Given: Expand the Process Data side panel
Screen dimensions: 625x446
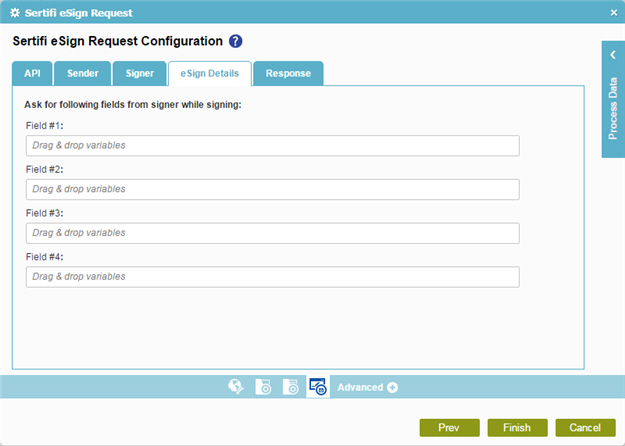Looking at the screenshot, I should [x=613, y=99].
